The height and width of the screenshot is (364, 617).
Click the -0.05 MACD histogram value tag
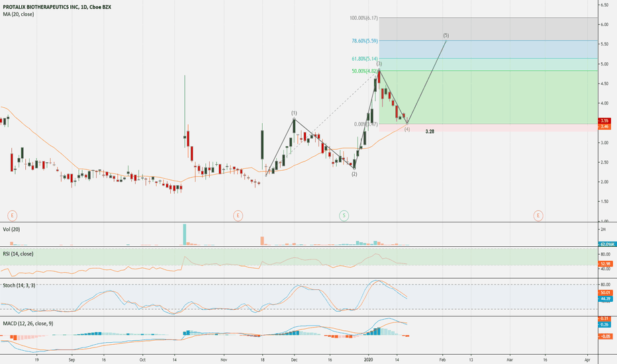click(606, 336)
